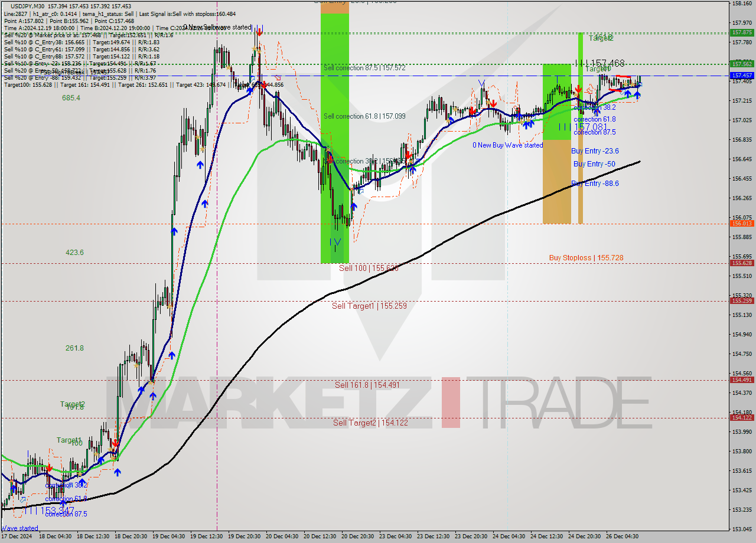This screenshot has width=756, height=543.
Task: Click the 153.045 price axis value
Action: 742,529
